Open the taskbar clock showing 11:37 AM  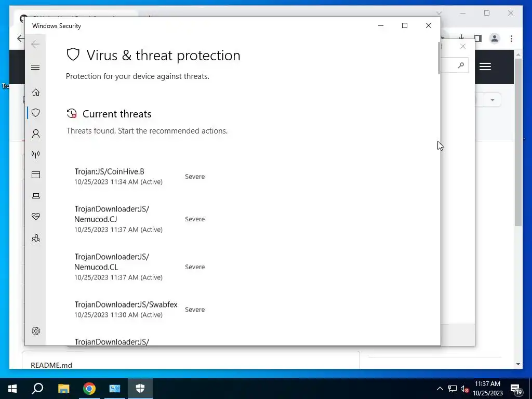point(487,389)
